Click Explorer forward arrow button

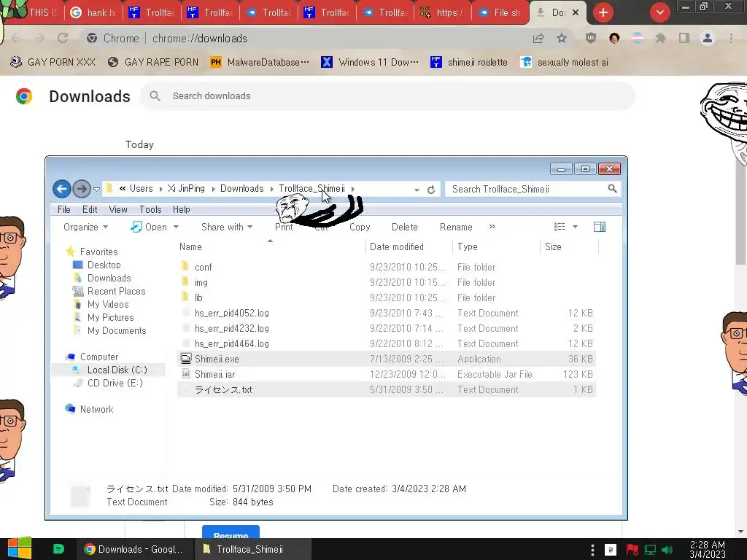pos(82,189)
